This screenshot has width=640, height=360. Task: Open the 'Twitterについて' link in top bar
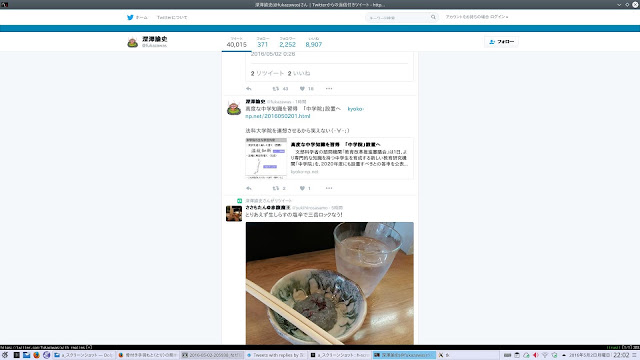click(x=172, y=18)
